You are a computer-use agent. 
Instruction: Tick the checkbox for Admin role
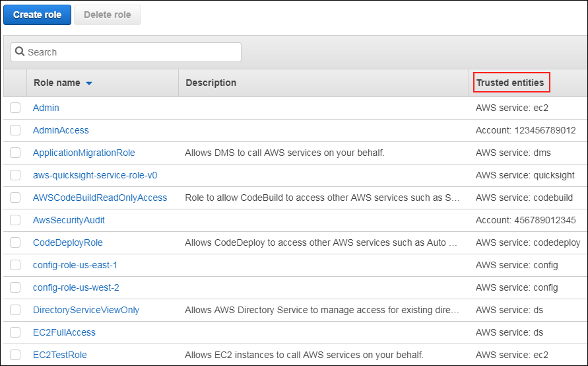tap(15, 108)
